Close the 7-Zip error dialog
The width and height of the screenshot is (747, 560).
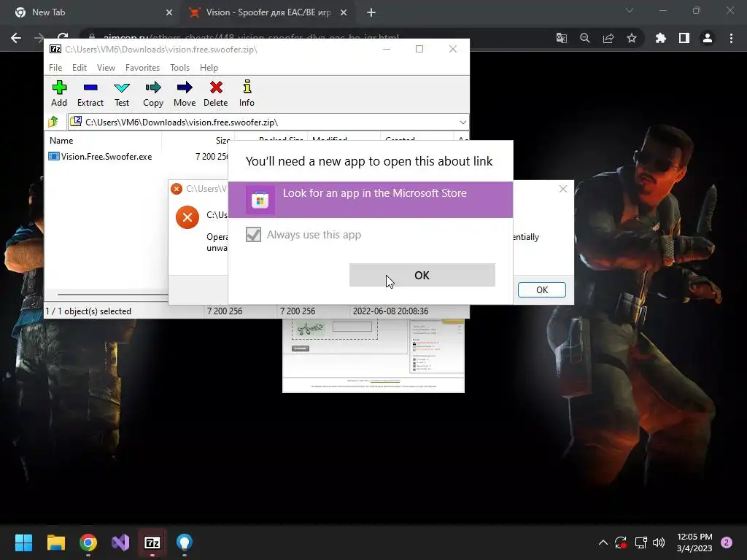[563, 189]
